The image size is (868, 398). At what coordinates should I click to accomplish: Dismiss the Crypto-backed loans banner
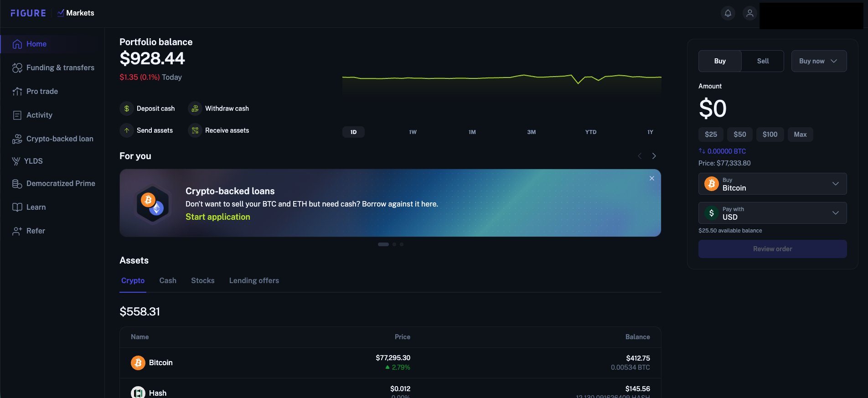(652, 178)
